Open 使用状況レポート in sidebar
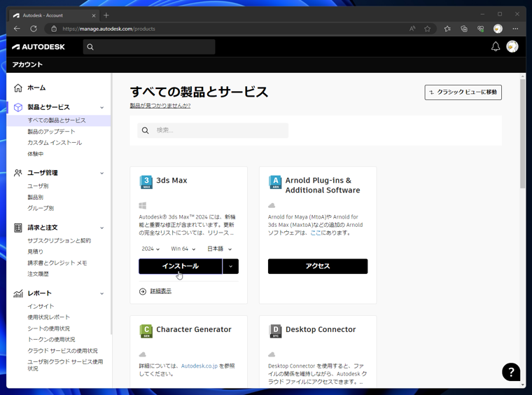 tap(48, 317)
